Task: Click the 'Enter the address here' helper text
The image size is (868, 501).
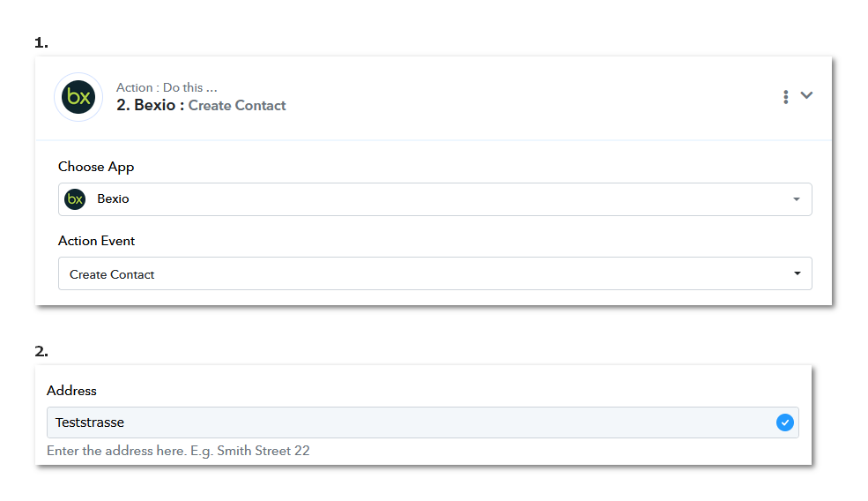Action: point(178,451)
